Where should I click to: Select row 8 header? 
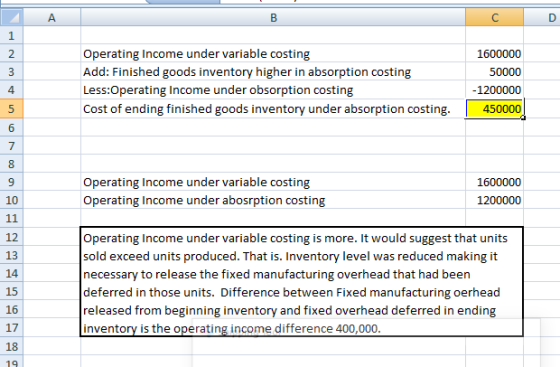click(12, 164)
